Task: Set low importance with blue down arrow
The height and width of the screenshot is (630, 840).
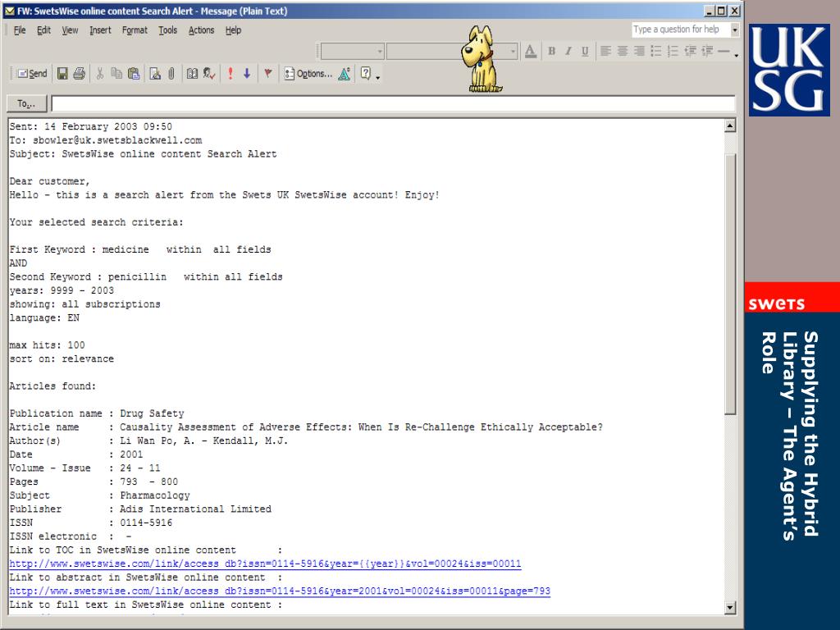Action: [x=247, y=73]
